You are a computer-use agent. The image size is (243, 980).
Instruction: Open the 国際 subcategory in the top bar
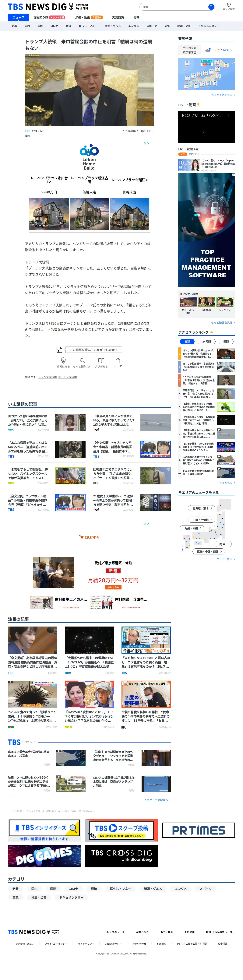[x=40, y=26]
